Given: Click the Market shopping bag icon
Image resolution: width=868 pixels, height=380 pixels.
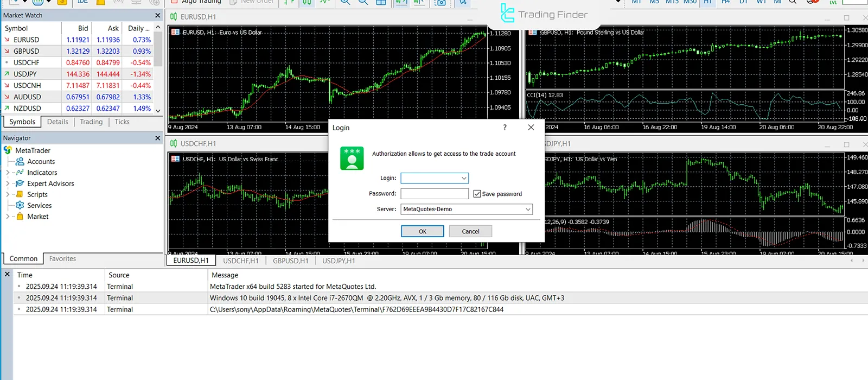Looking at the screenshot, I should click(x=20, y=216).
